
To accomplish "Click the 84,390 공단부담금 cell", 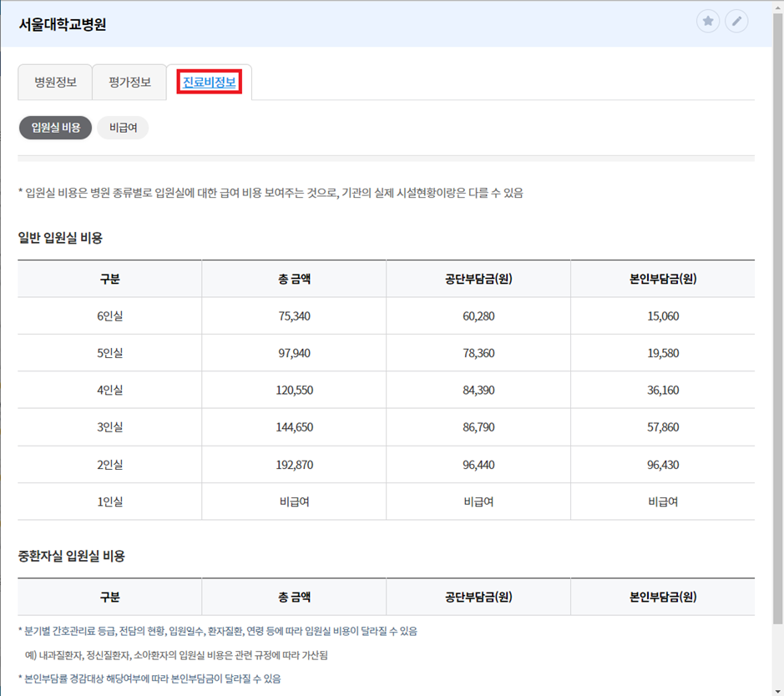I will tap(478, 390).
